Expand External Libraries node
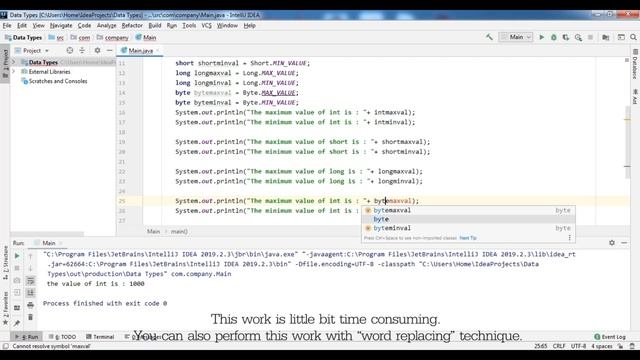This screenshot has height=360, width=640. click(x=13, y=71)
